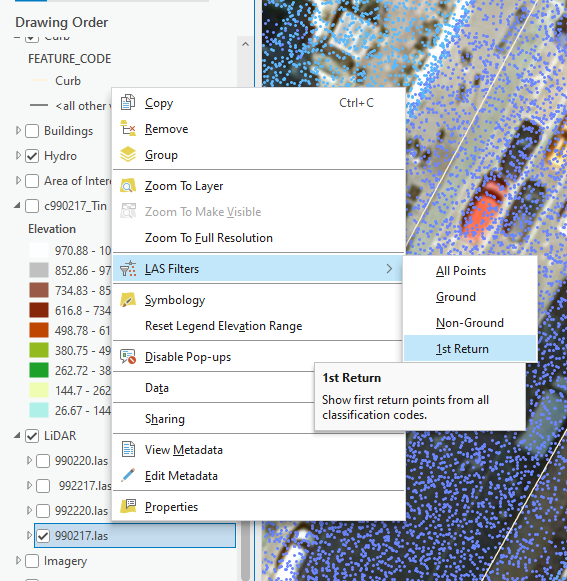Screen dimensions: 567x581
Task: Expand the Buildings layer
Action: (x=18, y=130)
